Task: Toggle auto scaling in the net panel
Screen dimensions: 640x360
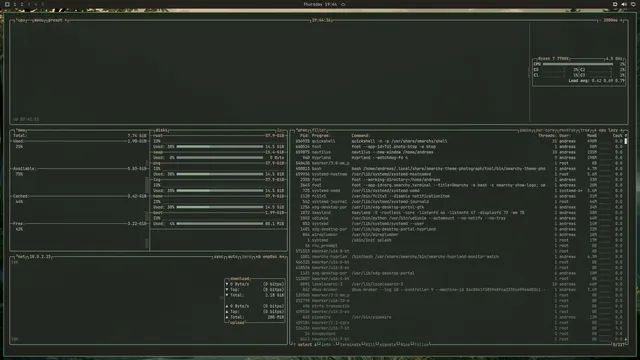Action: 233,257
